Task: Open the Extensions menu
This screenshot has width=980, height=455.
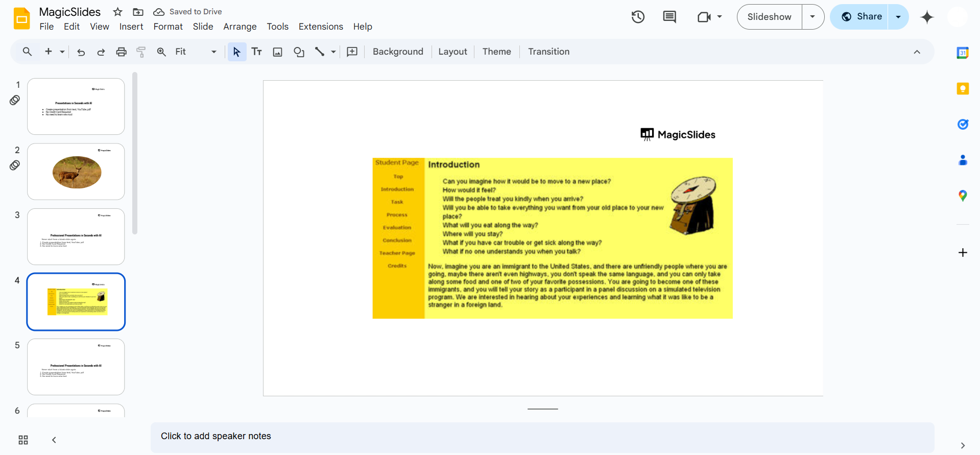Action: pos(321,27)
